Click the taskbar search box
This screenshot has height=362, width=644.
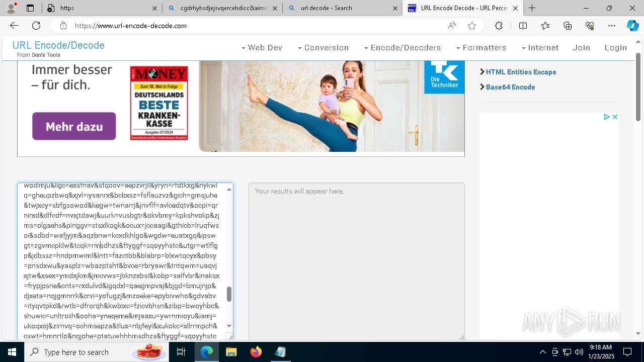coord(96,352)
